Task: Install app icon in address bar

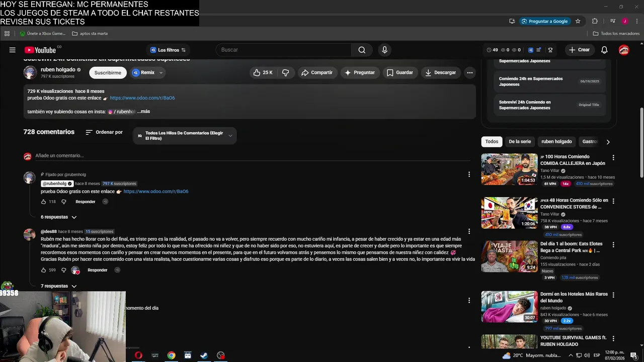Action: tap(512, 21)
